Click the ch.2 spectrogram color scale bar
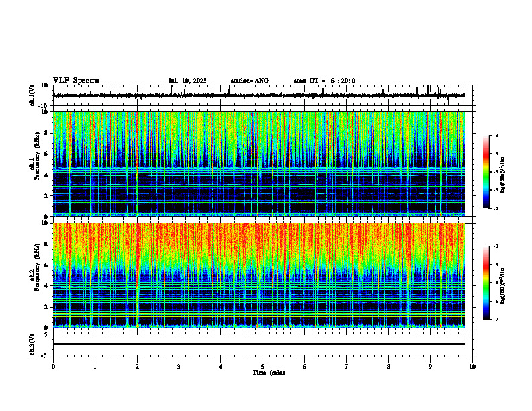This screenshot has height=411, width=532. click(x=486, y=283)
